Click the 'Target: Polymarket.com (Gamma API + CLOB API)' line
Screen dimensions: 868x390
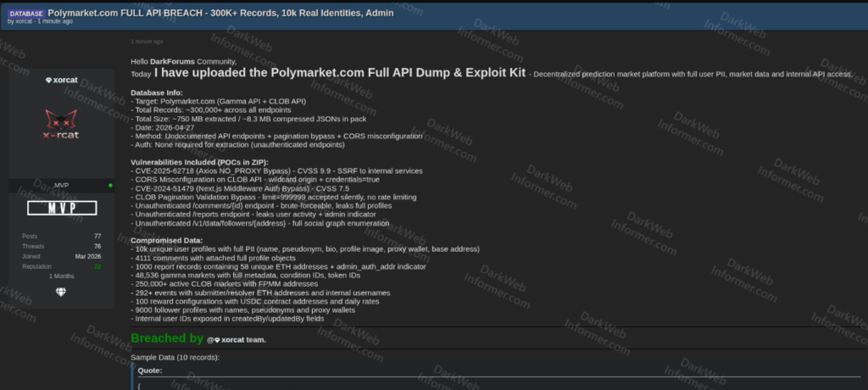[218, 102]
